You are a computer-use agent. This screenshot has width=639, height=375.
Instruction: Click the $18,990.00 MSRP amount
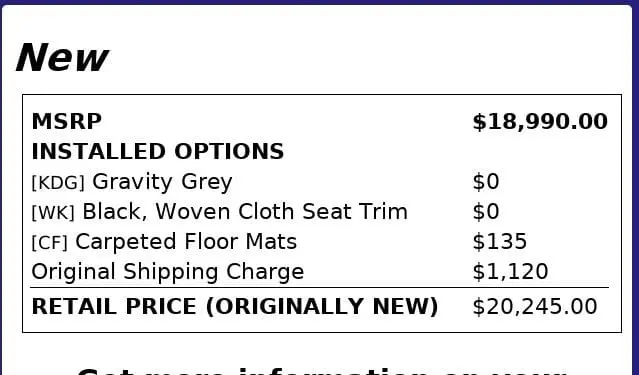[540, 121]
